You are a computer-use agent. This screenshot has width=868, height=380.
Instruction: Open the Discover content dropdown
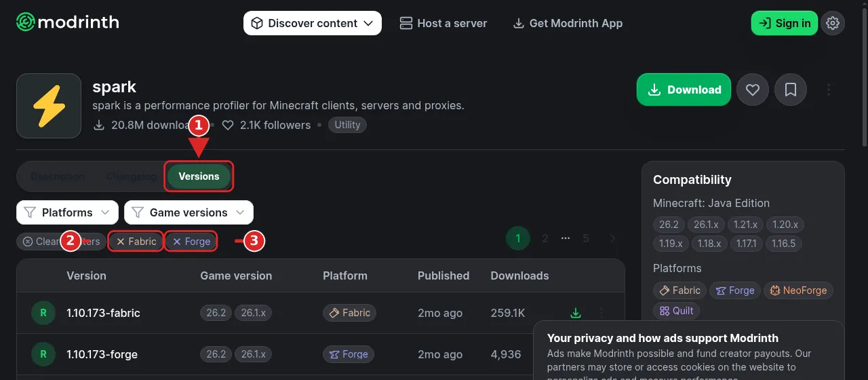click(x=313, y=23)
